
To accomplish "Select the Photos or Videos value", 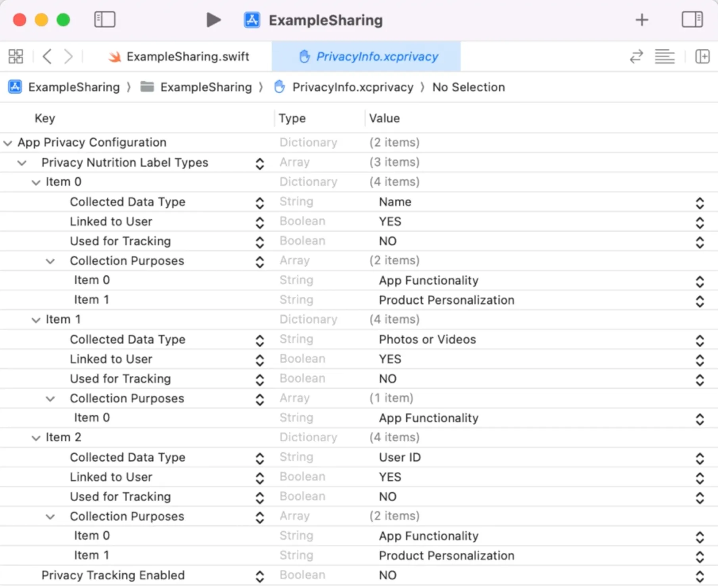I will [x=427, y=340].
